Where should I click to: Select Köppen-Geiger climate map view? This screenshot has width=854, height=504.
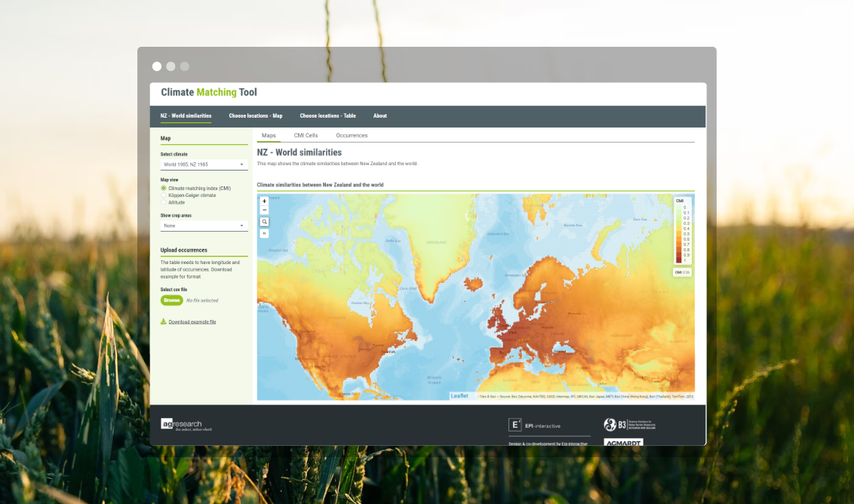164,195
